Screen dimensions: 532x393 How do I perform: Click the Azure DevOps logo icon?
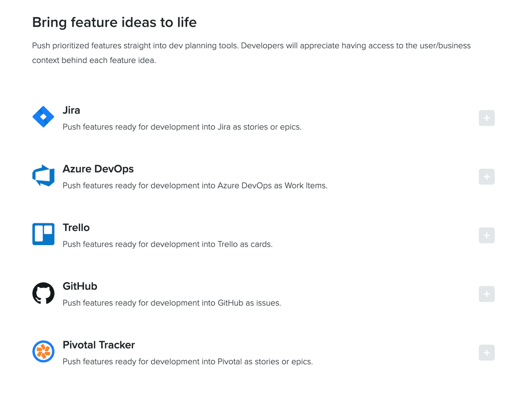coord(43,175)
